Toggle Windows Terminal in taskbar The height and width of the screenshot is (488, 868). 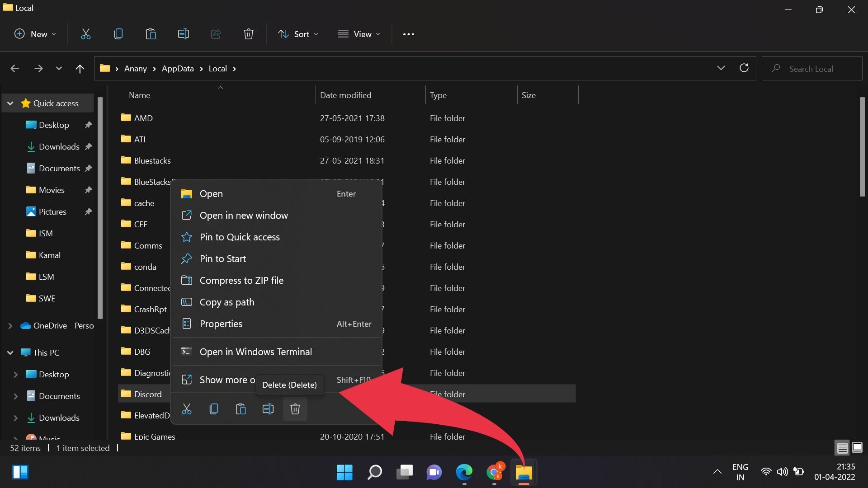tap(256, 352)
